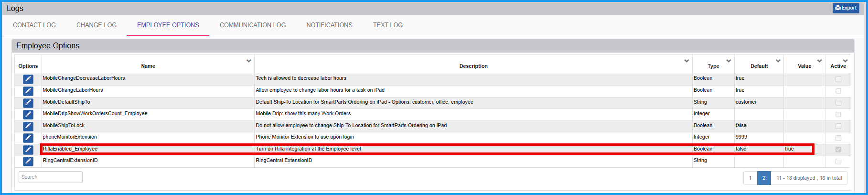
Task: Edit phoneMonitorExtension pencil icon
Action: [x=28, y=138]
